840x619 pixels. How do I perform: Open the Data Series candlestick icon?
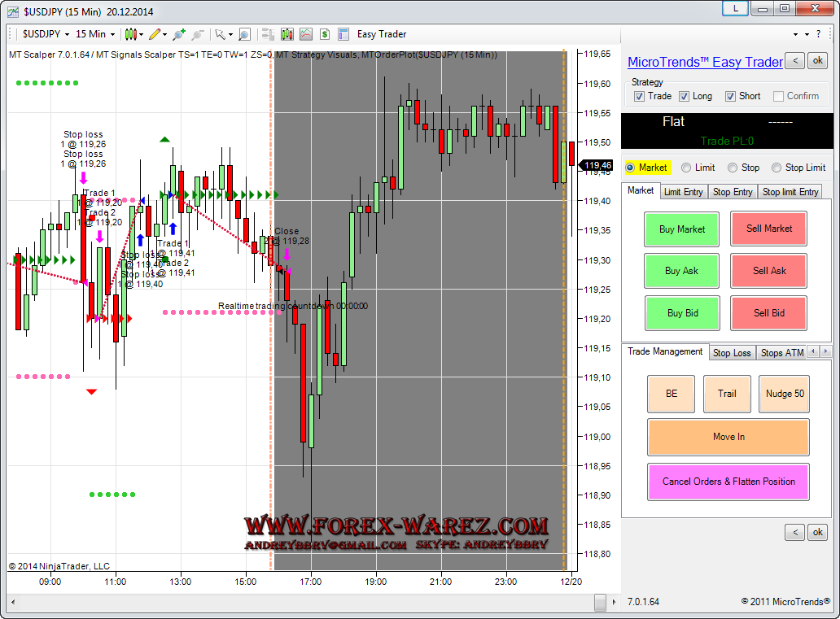click(x=287, y=34)
